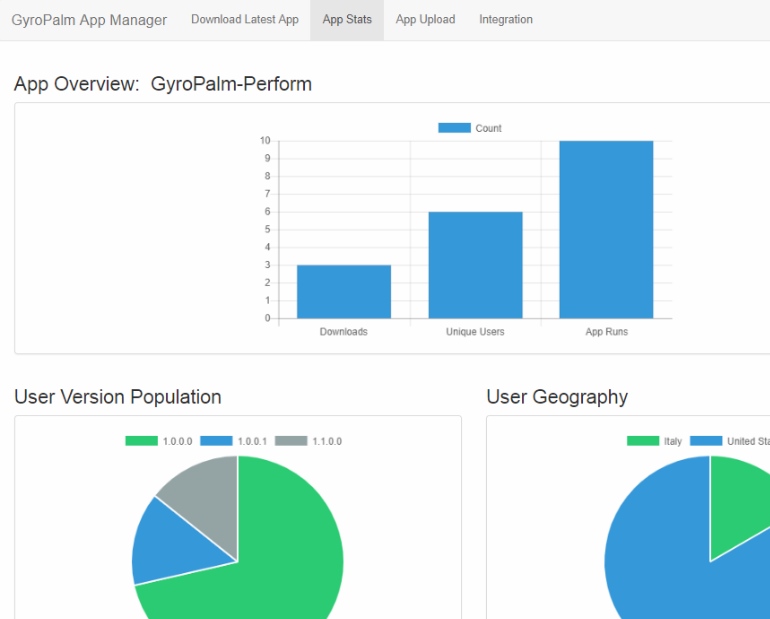The height and width of the screenshot is (619, 770).
Task: Click the App Runs bar
Action: (606, 230)
